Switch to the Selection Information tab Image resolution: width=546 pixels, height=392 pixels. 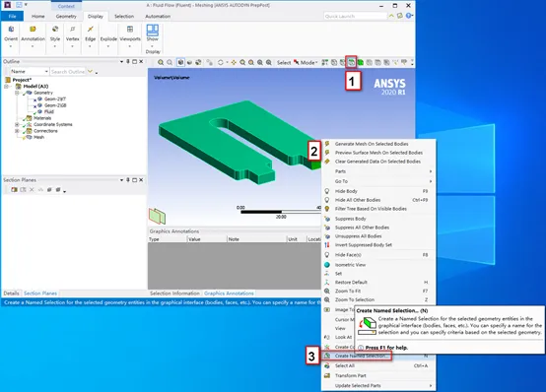click(174, 294)
